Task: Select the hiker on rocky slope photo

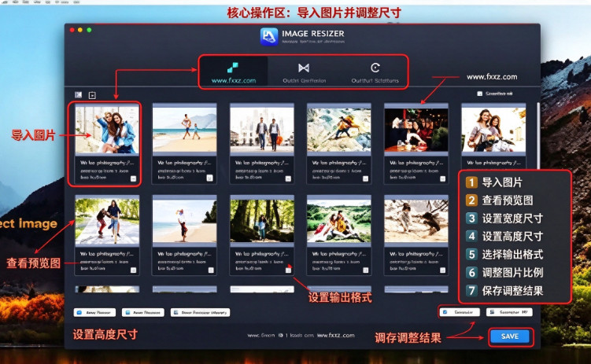Action: click(x=339, y=130)
